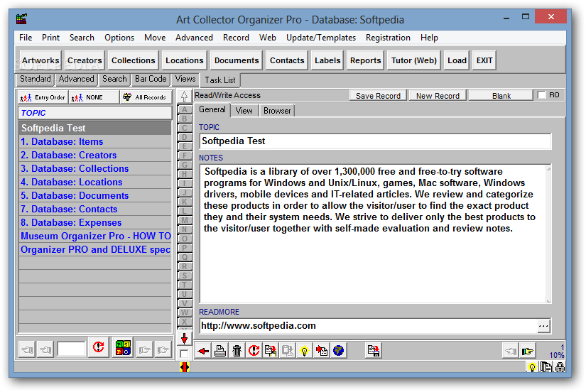Click the greyed-out icon before the toolbar lightbulb
Image resolution: width=586 pixels, height=392 pixels.
tap(288, 351)
